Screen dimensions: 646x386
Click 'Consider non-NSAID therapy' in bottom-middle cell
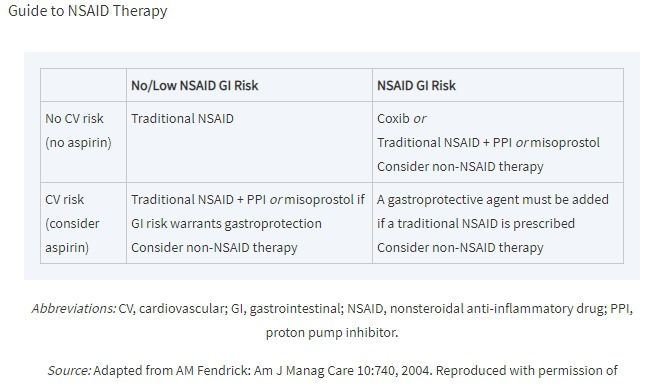coord(214,248)
